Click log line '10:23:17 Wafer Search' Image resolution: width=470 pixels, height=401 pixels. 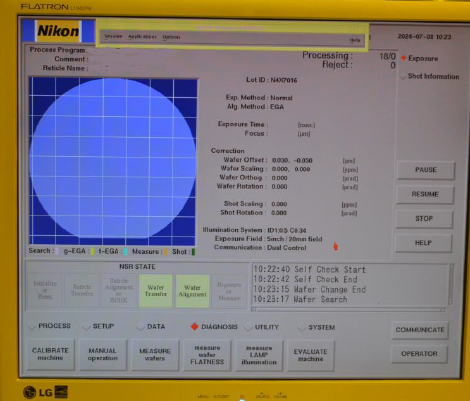pyautogui.click(x=300, y=299)
